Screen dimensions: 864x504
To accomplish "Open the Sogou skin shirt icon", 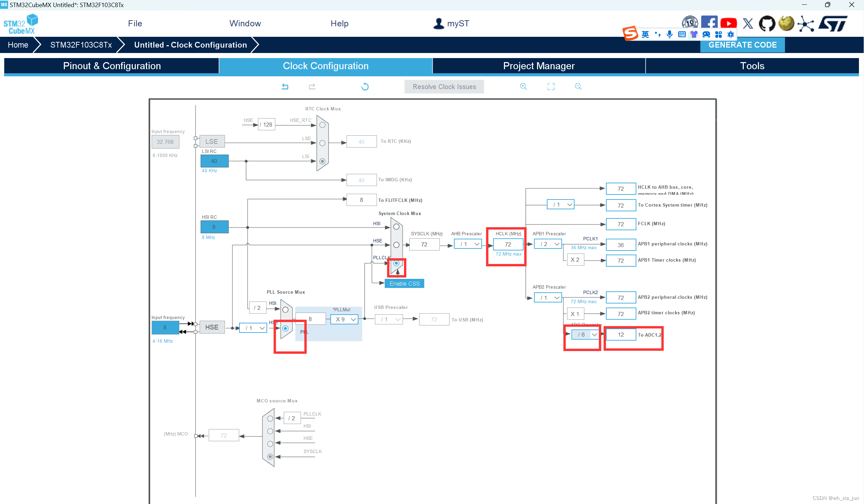I will 694,34.
